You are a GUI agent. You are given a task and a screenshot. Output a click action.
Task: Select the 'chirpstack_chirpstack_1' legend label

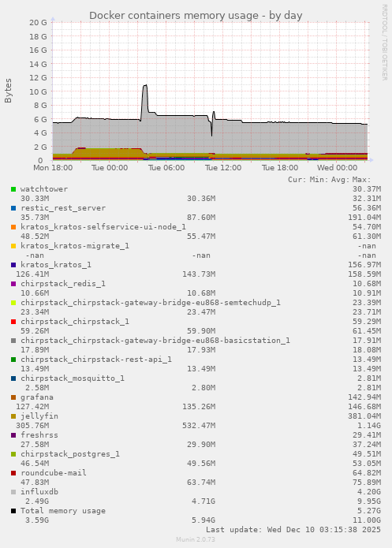[75, 321]
